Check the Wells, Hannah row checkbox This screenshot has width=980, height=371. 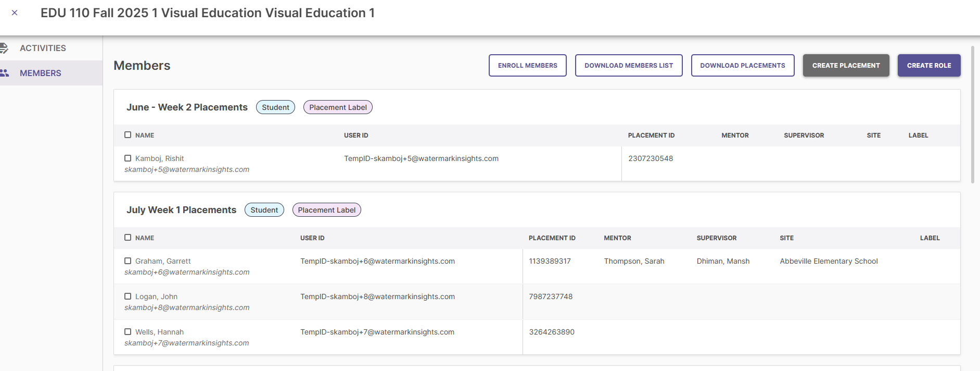[x=128, y=332]
